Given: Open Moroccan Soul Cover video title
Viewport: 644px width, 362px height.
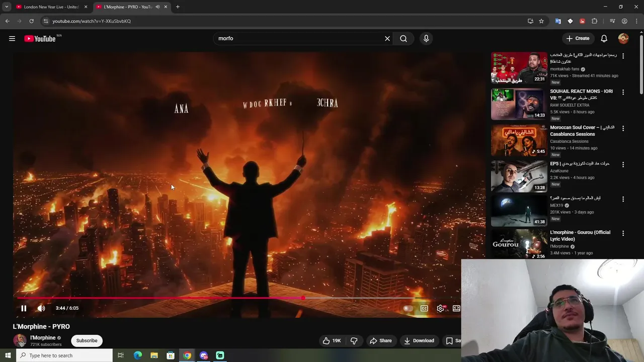Looking at the screenshot, I should (x=582, y=131).
